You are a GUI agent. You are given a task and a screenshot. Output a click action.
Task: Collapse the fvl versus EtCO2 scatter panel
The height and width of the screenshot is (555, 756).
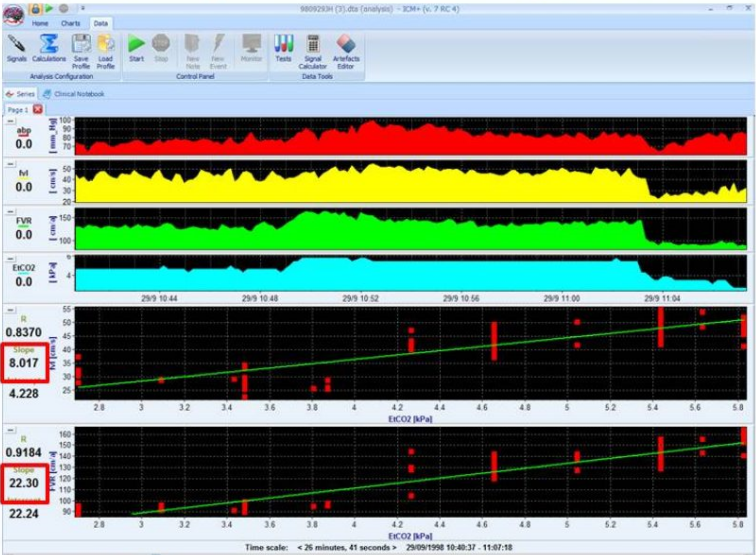(x=11, y=310)
